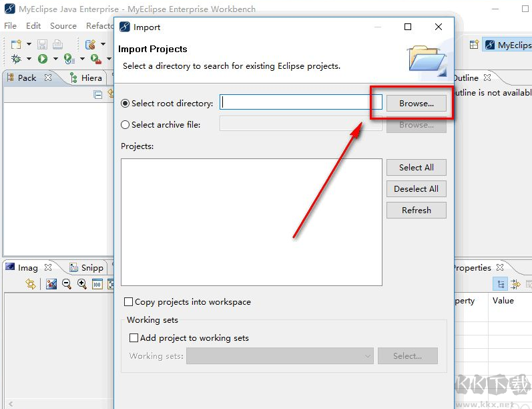Click zoom out magnifier in Image panel
Viewport: 532px width, 409px height.
coord(67,284)
